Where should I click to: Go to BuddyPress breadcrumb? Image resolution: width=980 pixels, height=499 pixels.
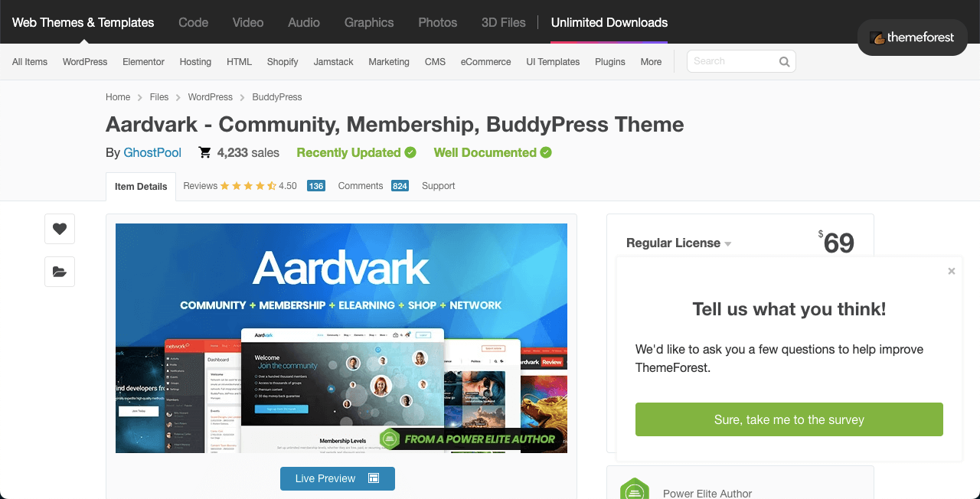tap(277, 97)
